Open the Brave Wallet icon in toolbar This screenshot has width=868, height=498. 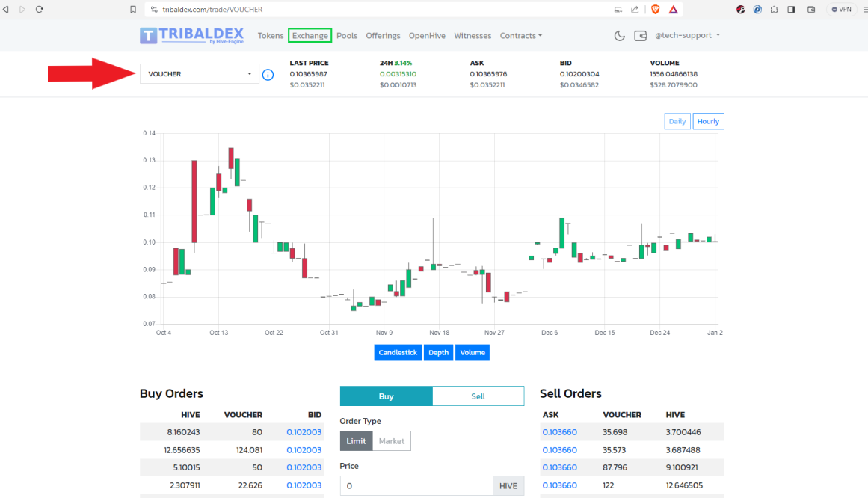[x=811, y=10]
